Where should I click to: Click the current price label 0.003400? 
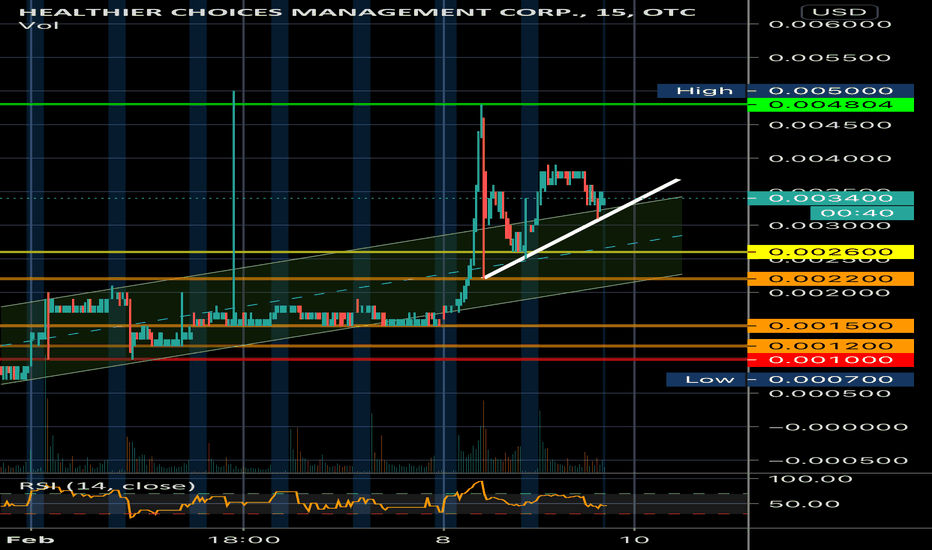click(830, 198)
